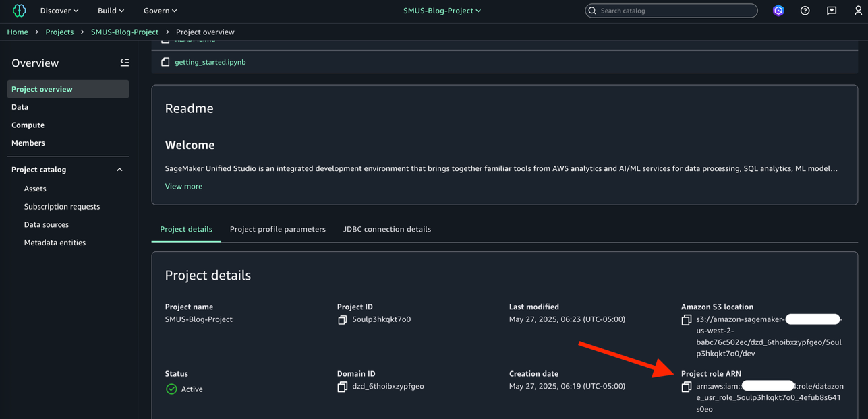Viewport: 868px width, 419px height.
Task: Click the Project ID value 5oulp3hkqkt7o0
Action: pyautogui.click(x=381, y=319)
